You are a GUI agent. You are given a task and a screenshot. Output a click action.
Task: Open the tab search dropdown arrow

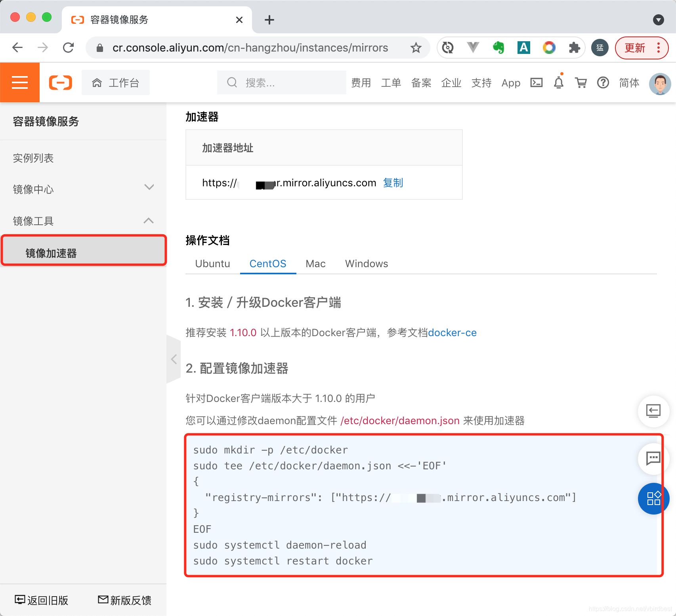click(x=659, y=20)
